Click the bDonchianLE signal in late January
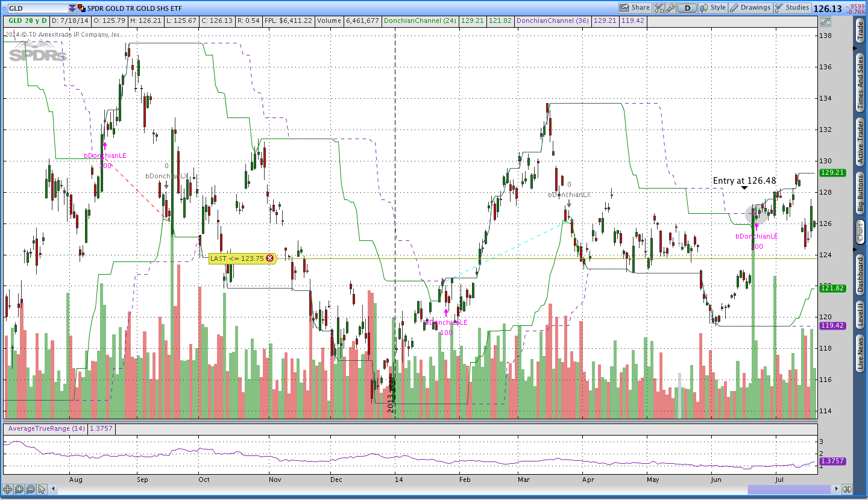Image resolution: width=868 pixels, height=500 pixels. 446,322
